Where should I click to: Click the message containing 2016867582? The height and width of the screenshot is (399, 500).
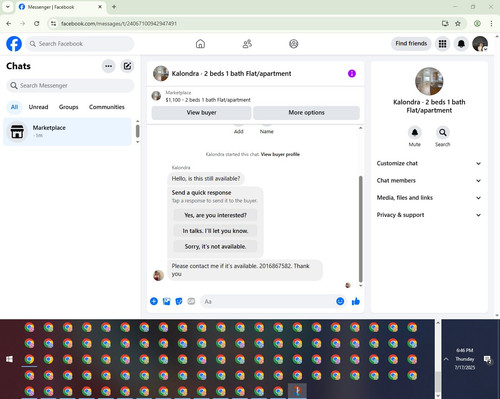click(x=245, y=270)
